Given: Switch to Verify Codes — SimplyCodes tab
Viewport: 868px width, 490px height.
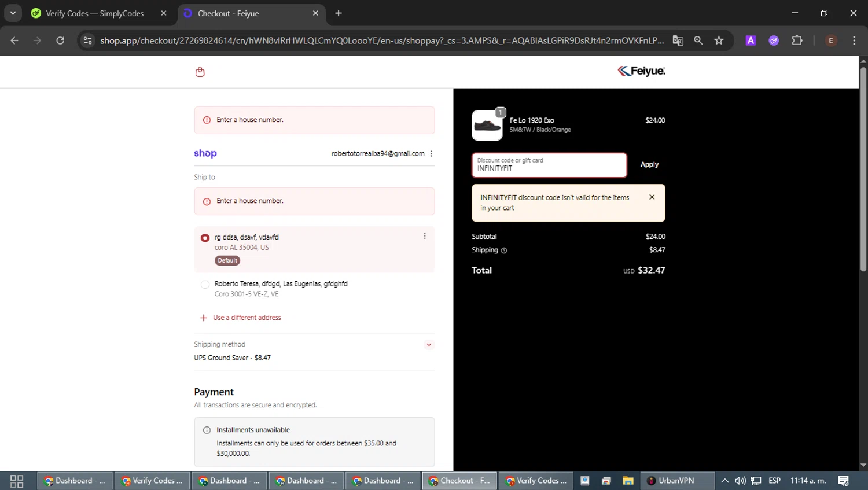Looking at the screenshot, I should tap(98, 13).
